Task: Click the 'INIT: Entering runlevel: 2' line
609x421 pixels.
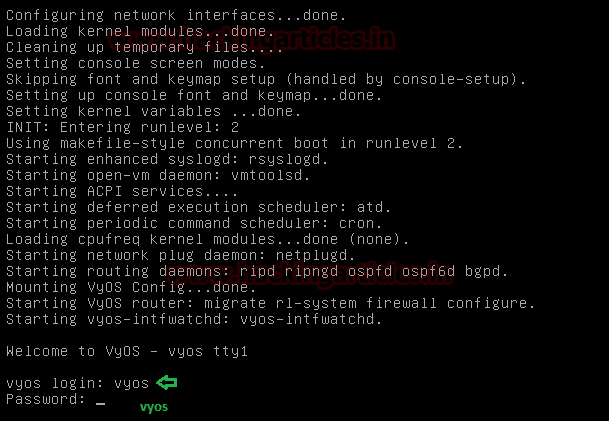Action: coord(122,127)
